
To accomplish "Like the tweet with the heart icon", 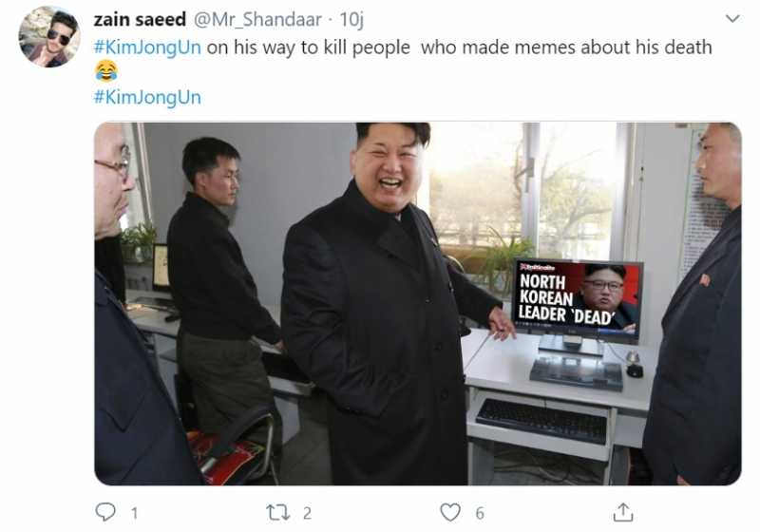I will click(449, 512).
